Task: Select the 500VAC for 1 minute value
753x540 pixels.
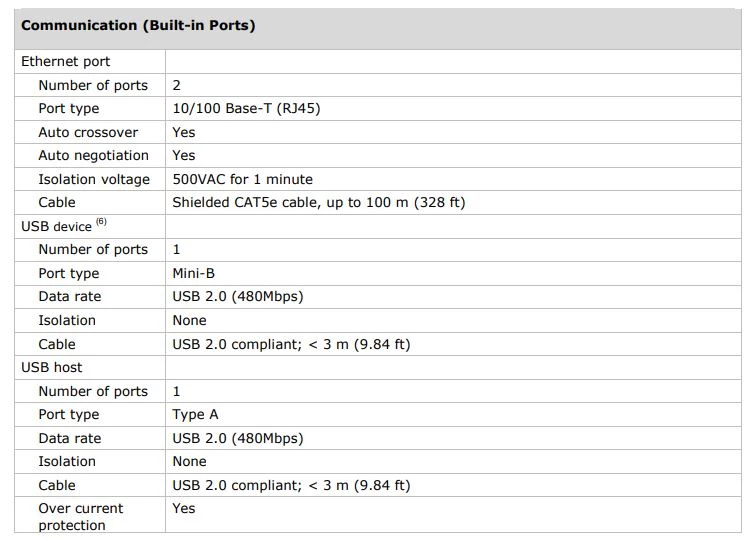Action: click(242, 179)
